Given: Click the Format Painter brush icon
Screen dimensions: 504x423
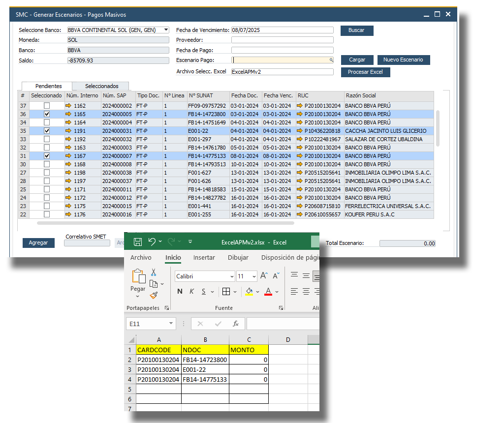Looking at the screenshot, I should [x=154, y=295].
